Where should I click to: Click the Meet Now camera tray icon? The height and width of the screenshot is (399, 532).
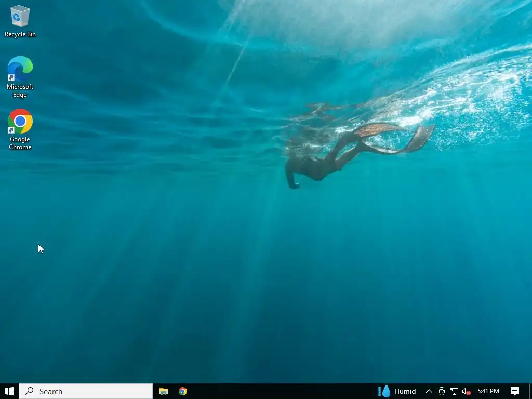click(442, 391)
